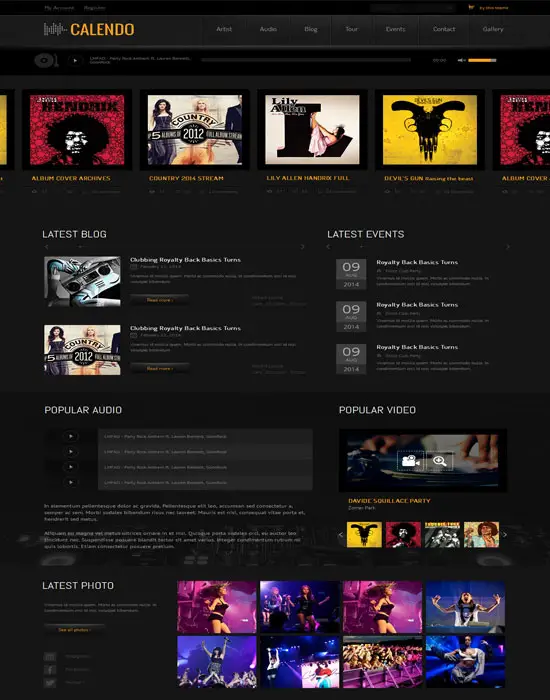Image resolution: width=550 pixels, height=700 pixels.
Task: Open the Hendrix album cover thumbnail
Action: [77, 129]
